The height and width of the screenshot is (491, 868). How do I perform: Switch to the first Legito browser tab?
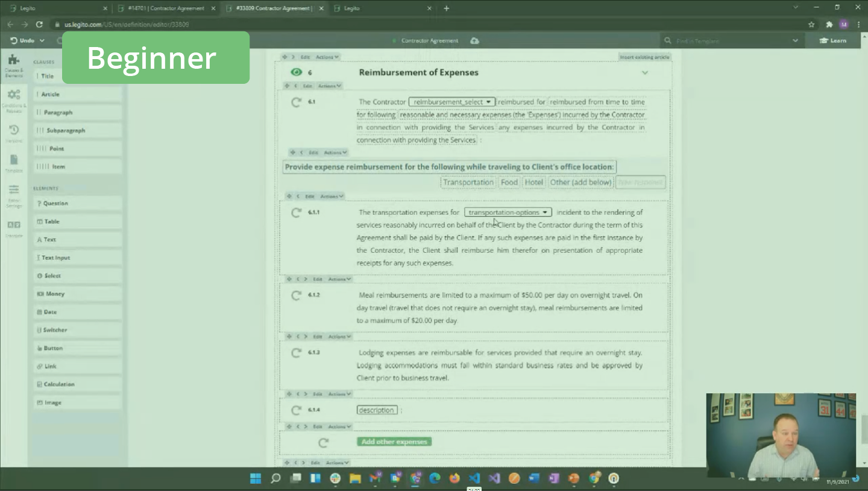click(57, 8)
